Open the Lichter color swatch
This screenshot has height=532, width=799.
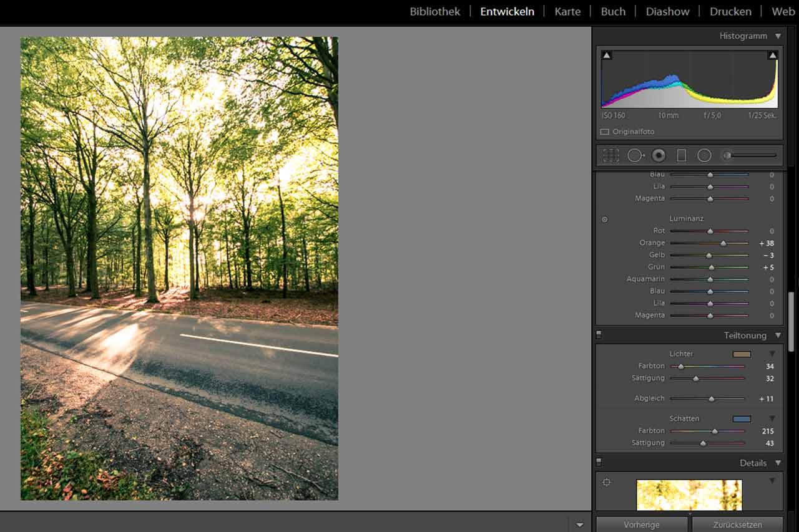(742, 354)
